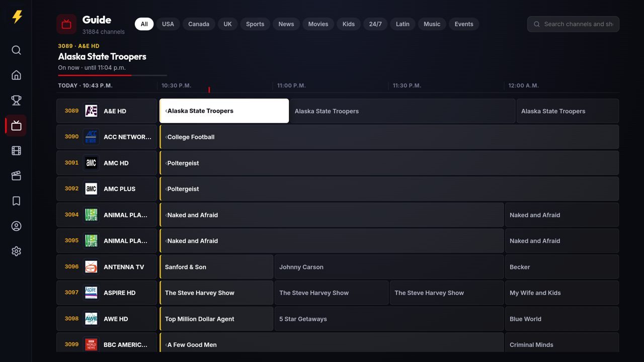This screenshot has height=362, width=644.
Task: Select My Wife and Kids program
Action: (x=562, y=293)
